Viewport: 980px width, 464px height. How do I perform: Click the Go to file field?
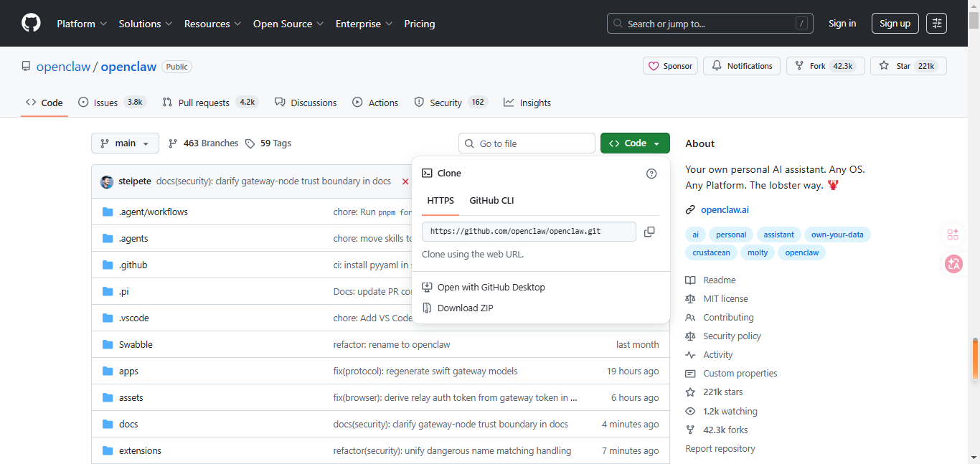tap(527, 143)
